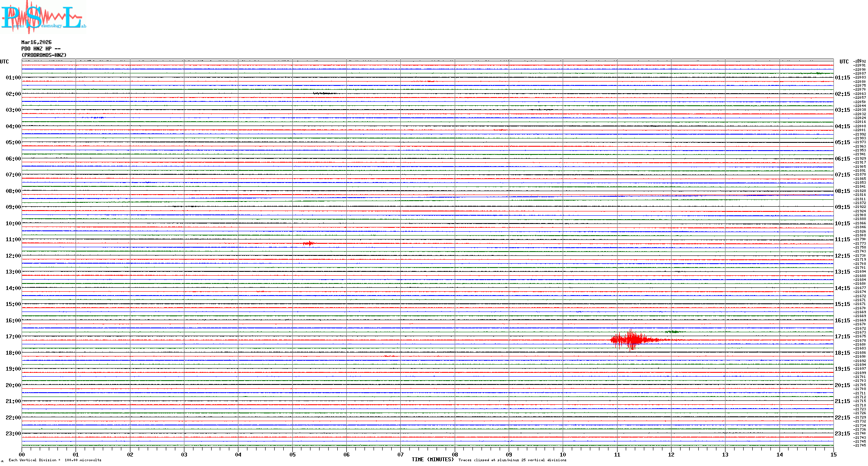Click the black waveform blip on 02:00 trace
Screen dimensions: 868x466
tap(325, 93)
